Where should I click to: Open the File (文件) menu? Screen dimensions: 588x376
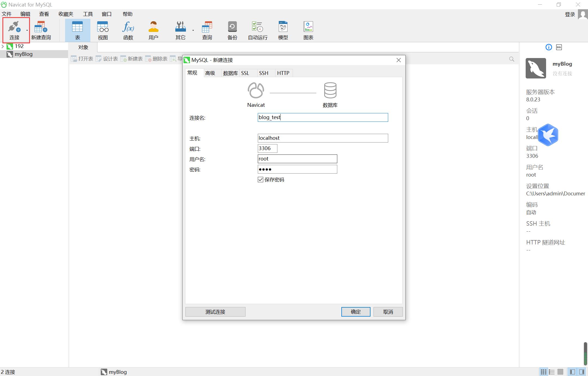7,14
